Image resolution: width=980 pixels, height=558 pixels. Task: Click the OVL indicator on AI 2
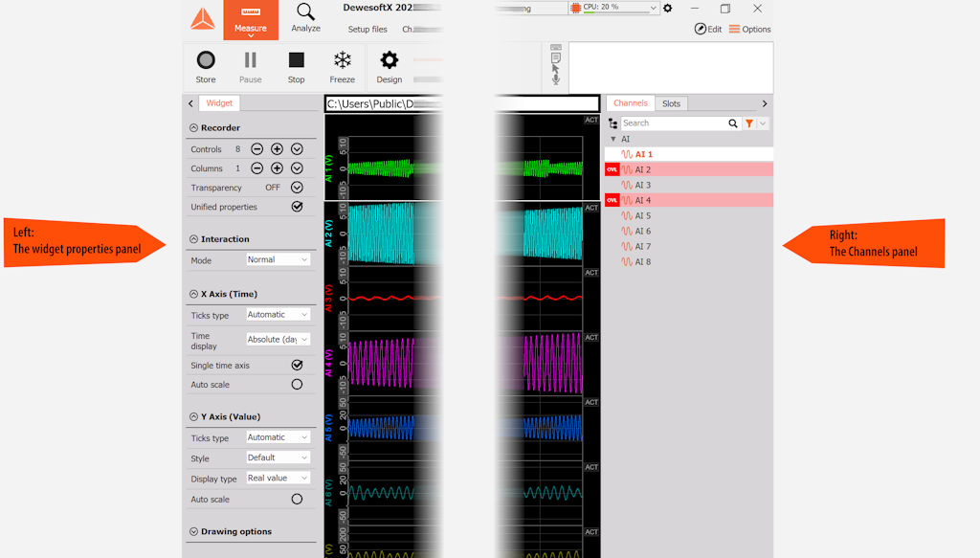612,169
